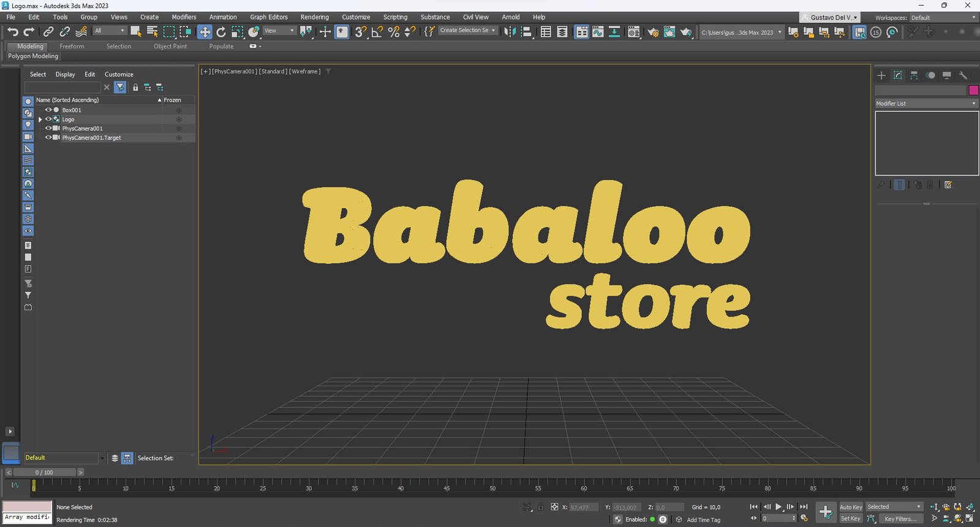Screen dimensions: 980x527
Task: Click the Undo arrow icon
Action: tap(13, 31)
